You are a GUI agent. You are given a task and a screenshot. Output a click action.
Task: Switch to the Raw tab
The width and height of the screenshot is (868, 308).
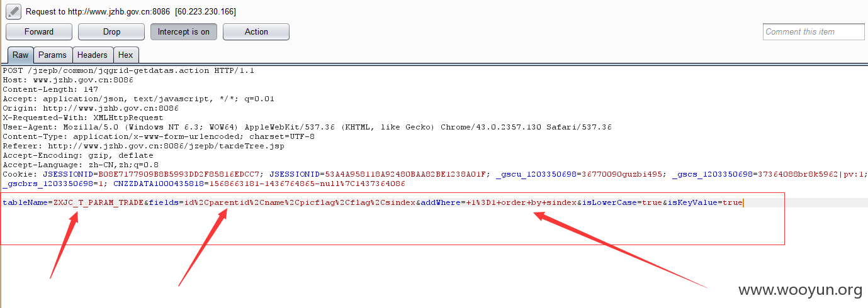(20, 55)
